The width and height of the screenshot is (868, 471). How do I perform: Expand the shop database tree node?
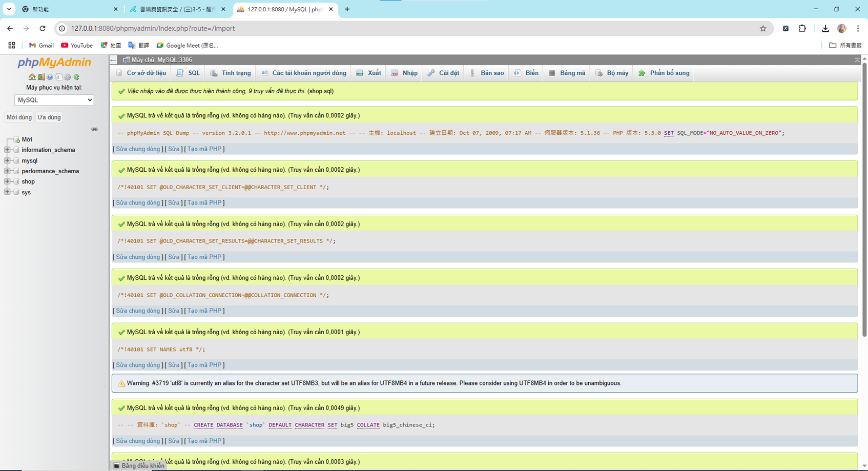click(x=7, y=181)
